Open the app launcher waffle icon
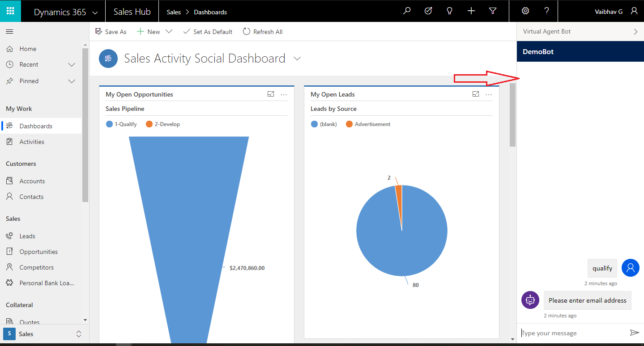 pyautogui.click(x=10, y=11)
